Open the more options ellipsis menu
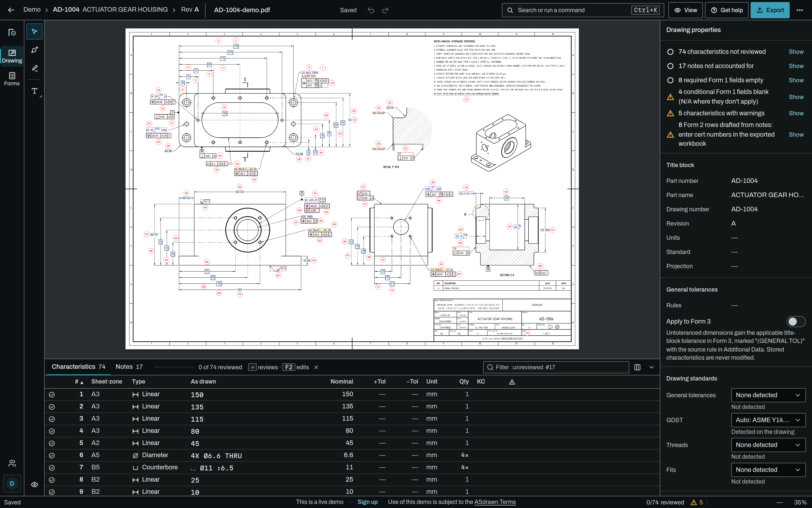The height and width of the screenshot is (508, 812). point(800,10)
